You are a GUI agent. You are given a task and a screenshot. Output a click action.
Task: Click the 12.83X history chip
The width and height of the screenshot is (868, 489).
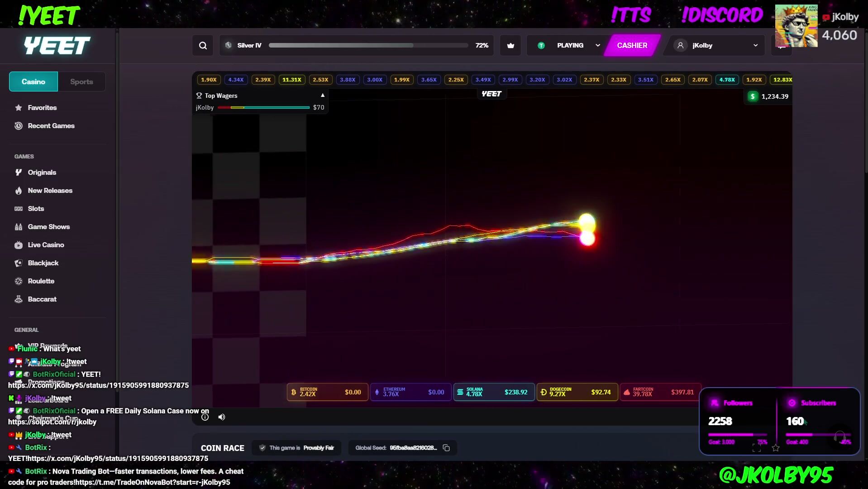click(x=782, y=80)
